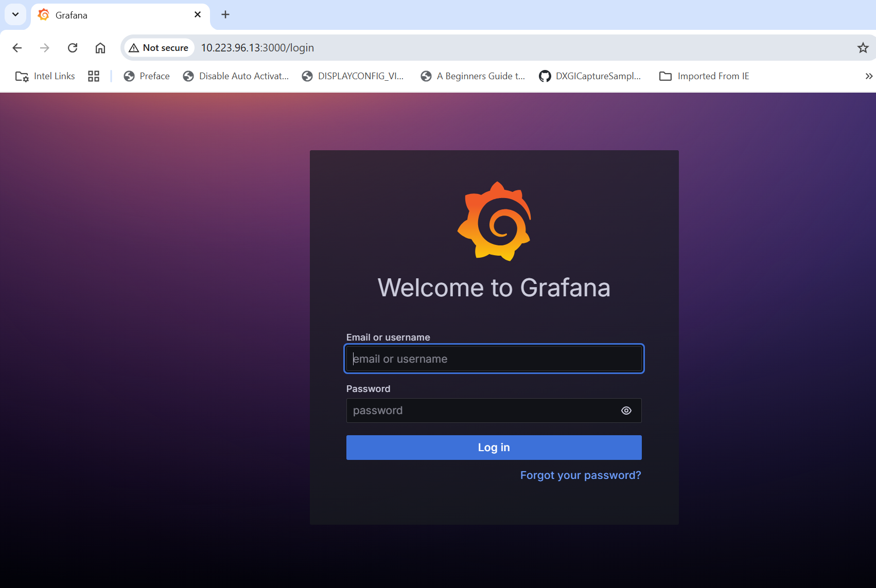Open Imported From IE bookmark folder
876x588 pixels.
click(704, 76)
